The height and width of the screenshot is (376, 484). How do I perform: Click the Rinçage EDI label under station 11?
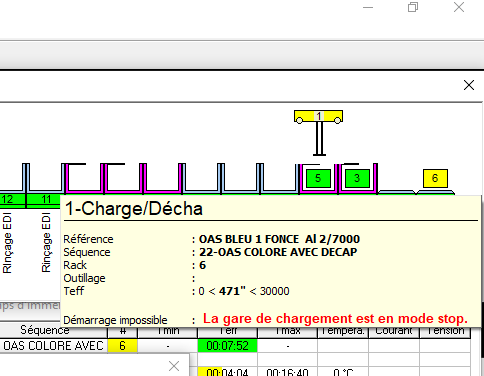[x=46, y=243]
